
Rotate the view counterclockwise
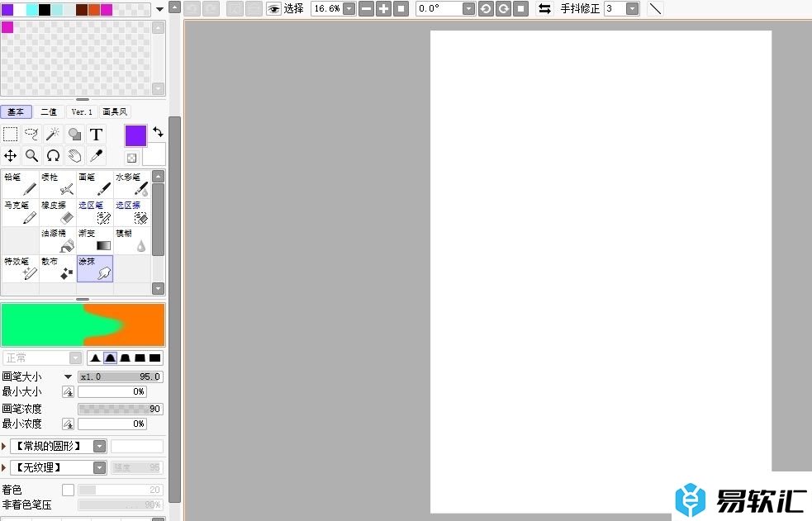coord(486,9)
